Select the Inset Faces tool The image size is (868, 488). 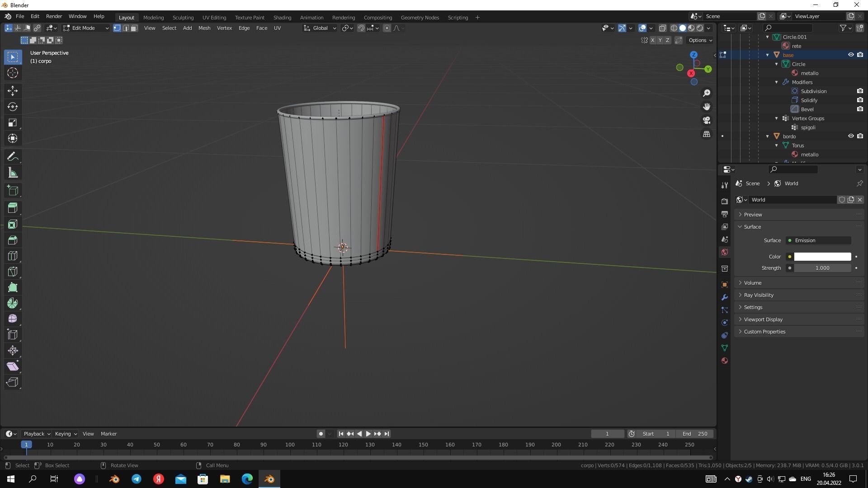pos(13,224)
